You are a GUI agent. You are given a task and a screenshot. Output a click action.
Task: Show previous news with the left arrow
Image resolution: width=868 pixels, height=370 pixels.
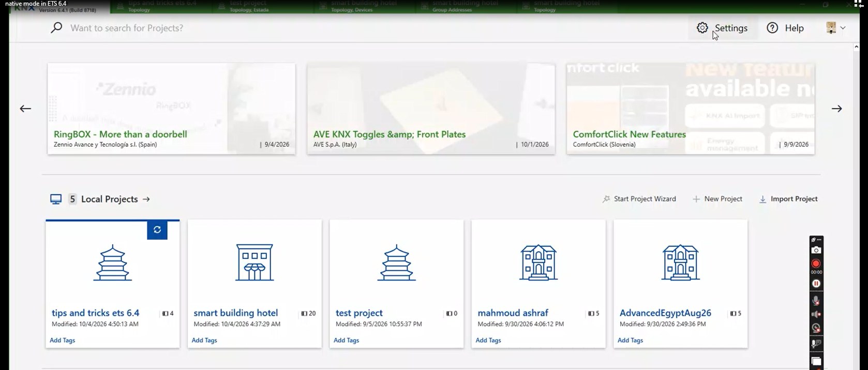[x=25, y=109]
